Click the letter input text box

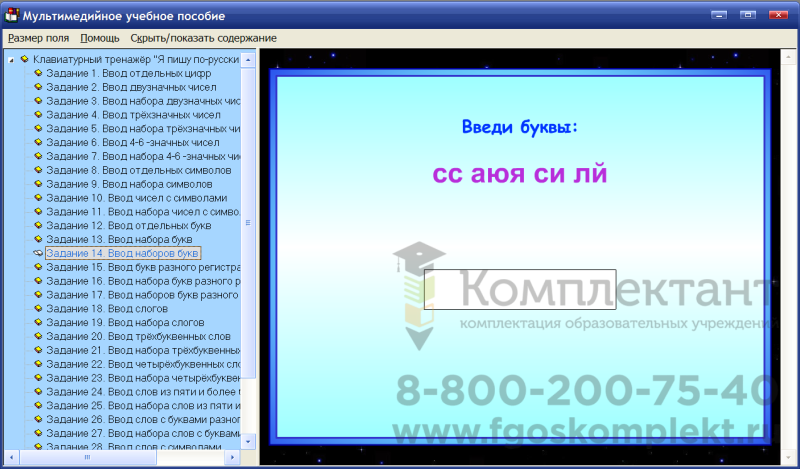point(520,289)
